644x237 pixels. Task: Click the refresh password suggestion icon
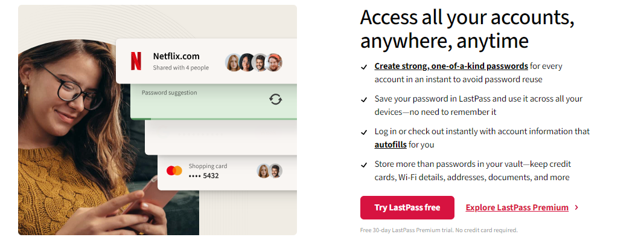(x=276, y=99)
